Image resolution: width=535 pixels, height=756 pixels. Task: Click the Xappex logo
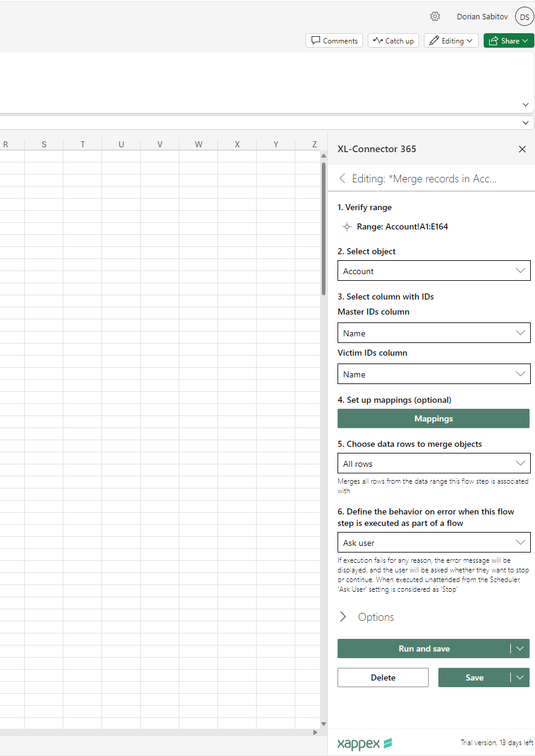[365, 743]
